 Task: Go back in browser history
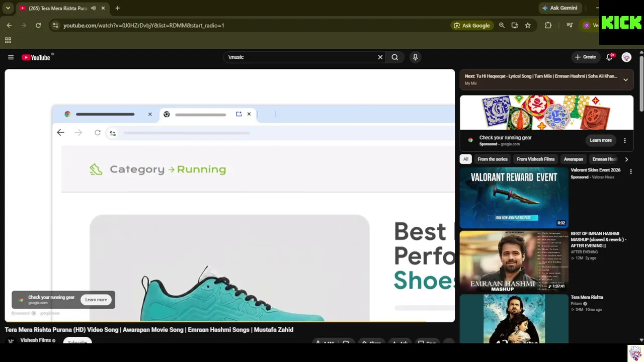[x=9, y=25]
